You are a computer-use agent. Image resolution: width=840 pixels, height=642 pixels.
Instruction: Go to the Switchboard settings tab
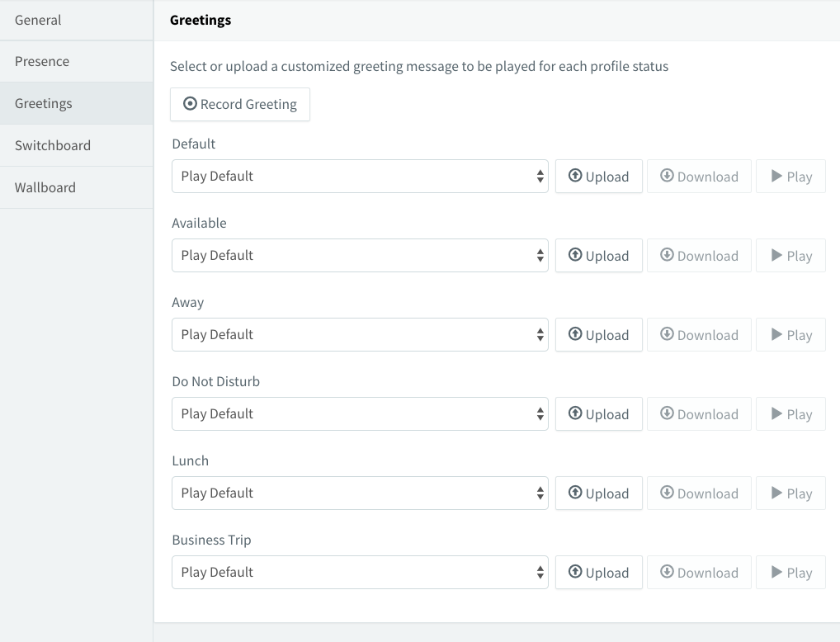pyautogui.click(x=53, y=146)
